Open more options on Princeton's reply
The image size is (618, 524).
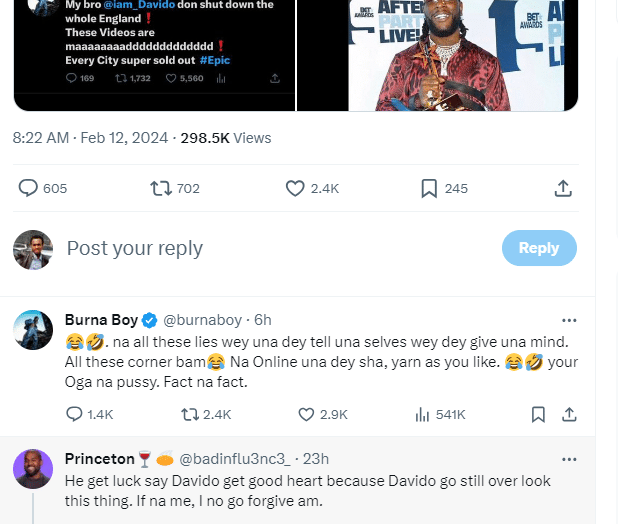coord(569,459)
